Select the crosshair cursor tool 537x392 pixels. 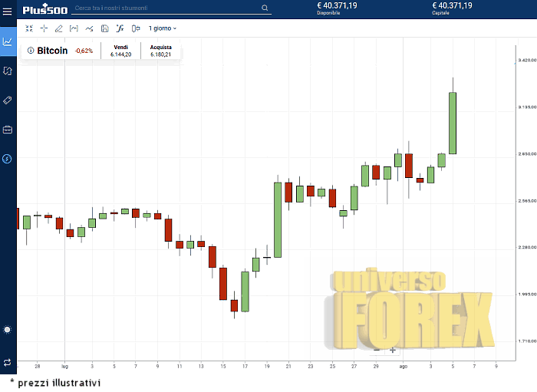tap(44, 28)
